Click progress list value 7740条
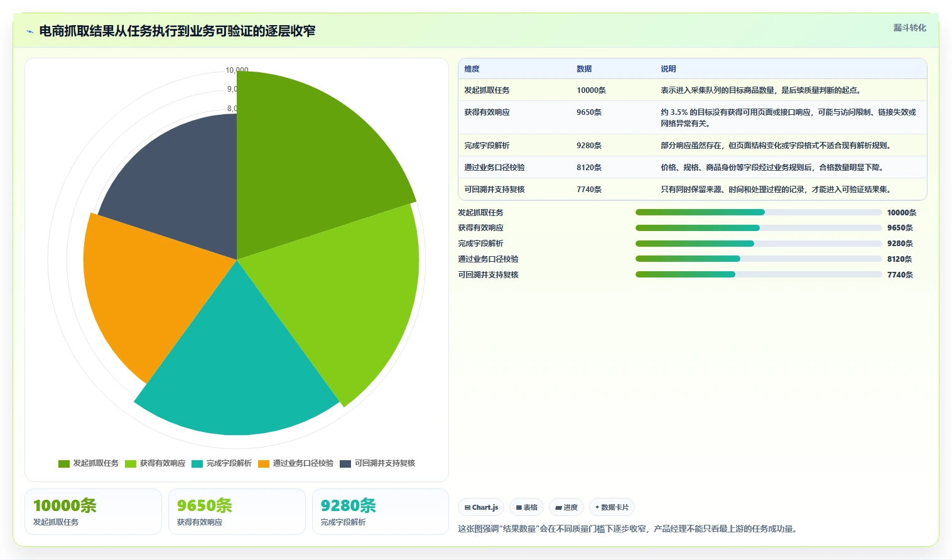 [x=901, y=275]
